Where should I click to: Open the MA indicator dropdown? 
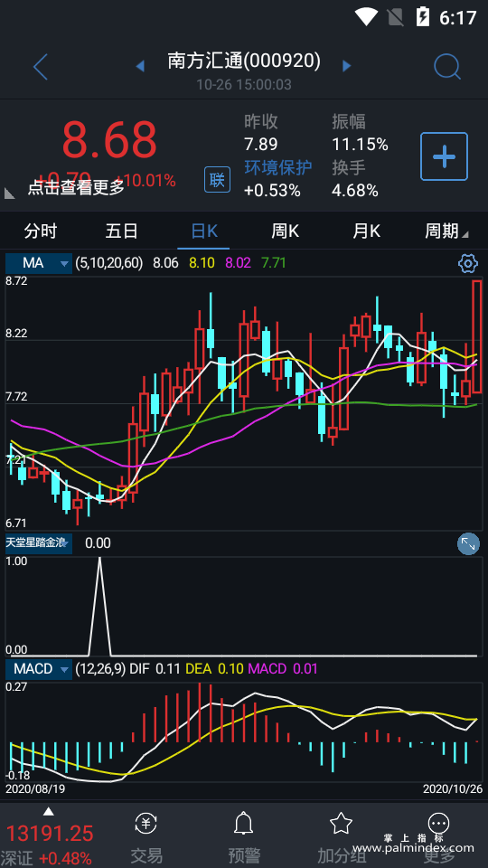tap(39, 263)
